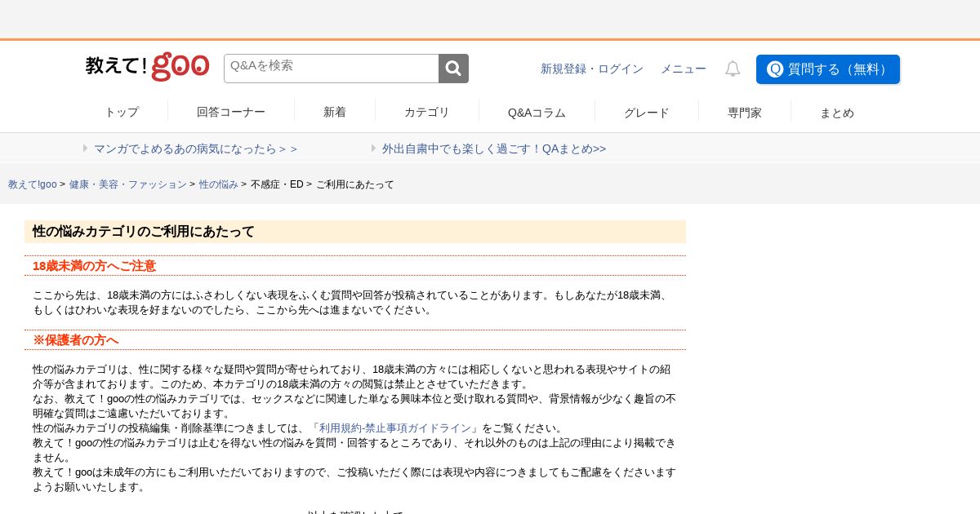980x514 pixels.
Task: Open the メニュー link
Action: tap(684, 69)
